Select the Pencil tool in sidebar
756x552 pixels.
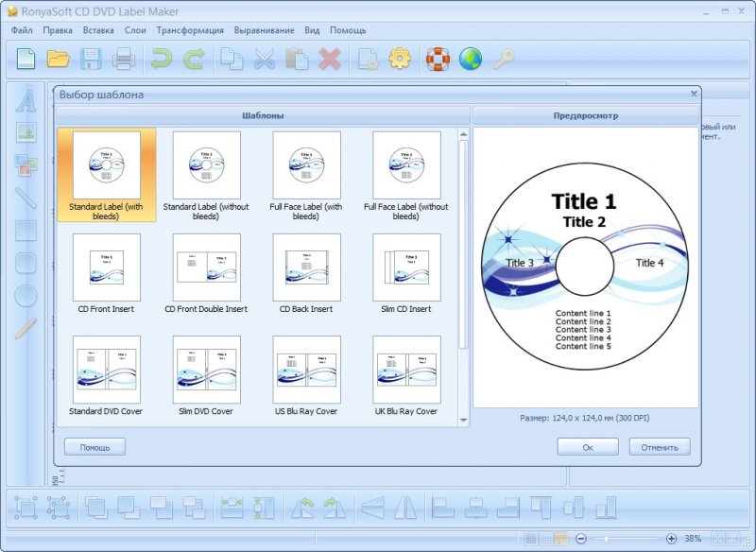26,328
